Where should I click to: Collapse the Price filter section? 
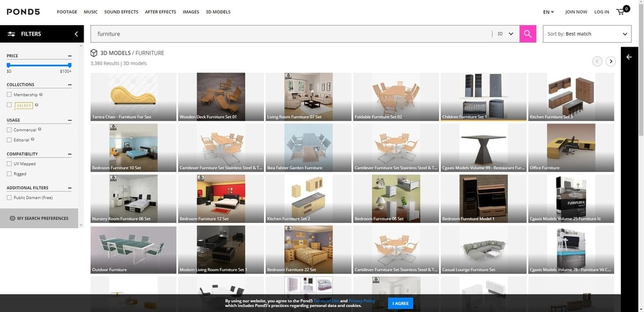(70, 56)
